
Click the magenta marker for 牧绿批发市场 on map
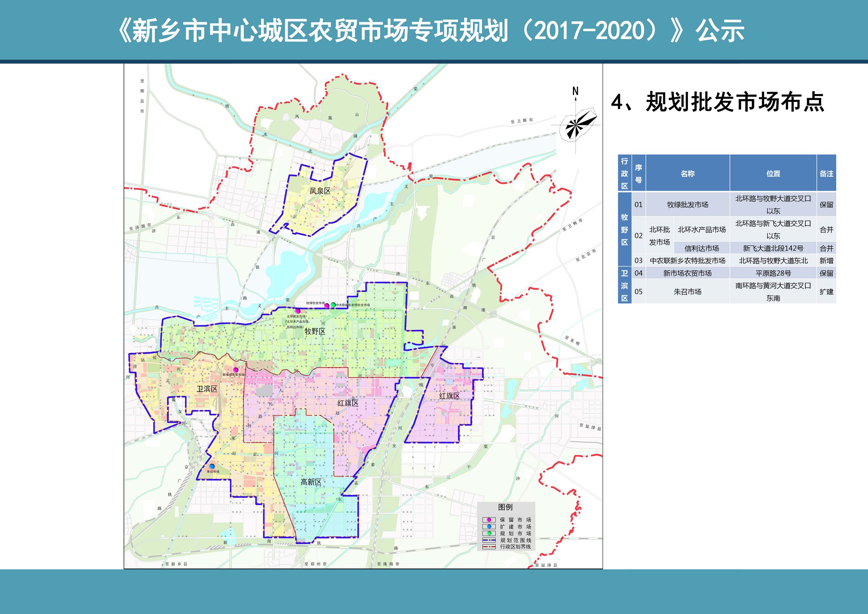click(x=327, y=305)
